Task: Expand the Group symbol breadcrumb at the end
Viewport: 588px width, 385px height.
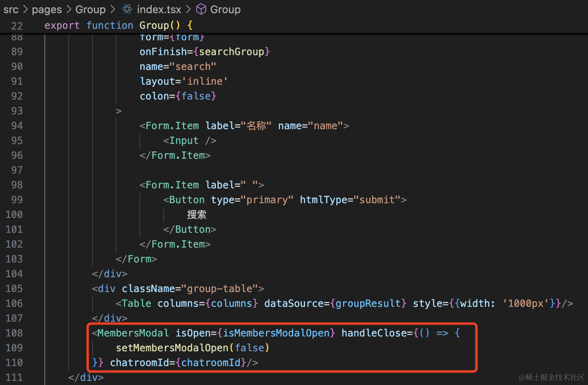Action: (225, 9)
